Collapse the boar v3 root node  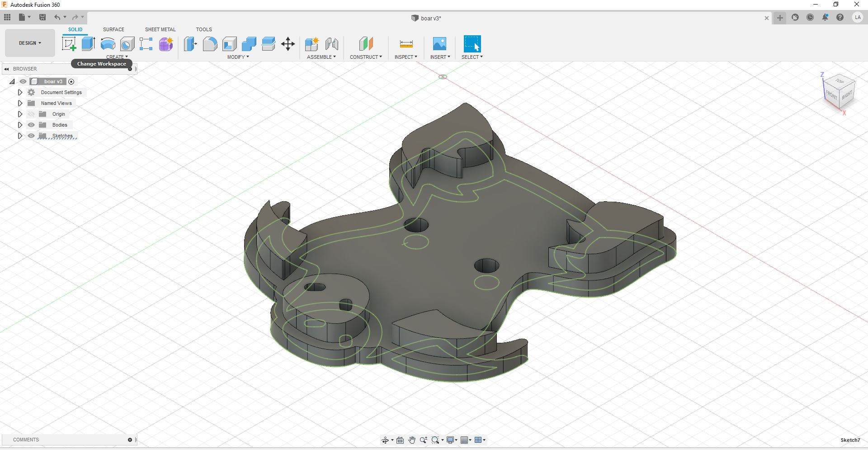[x=12, y=81]
